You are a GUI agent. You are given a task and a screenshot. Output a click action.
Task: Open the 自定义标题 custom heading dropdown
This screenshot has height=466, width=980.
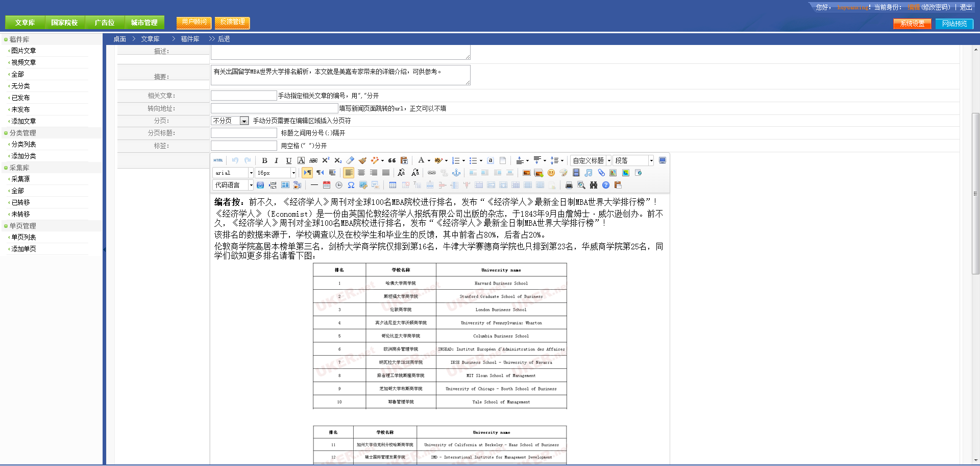coord(591,160)
